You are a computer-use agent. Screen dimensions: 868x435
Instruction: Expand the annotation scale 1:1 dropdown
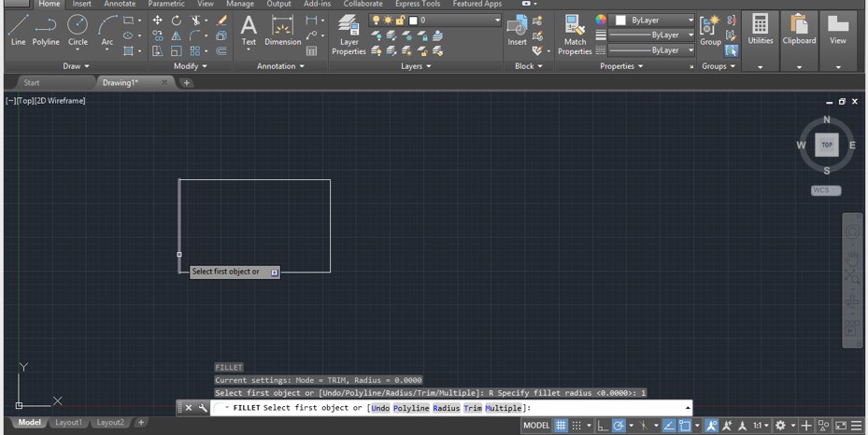761,425
